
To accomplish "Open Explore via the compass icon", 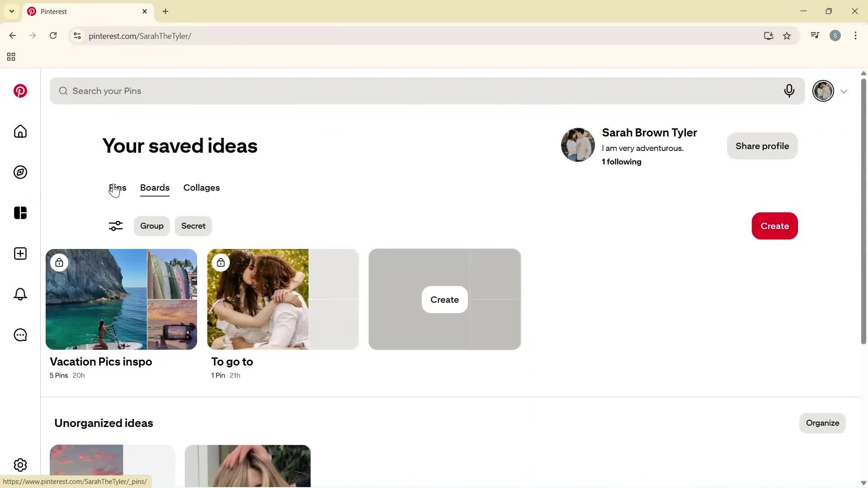I will click(20, 172).
